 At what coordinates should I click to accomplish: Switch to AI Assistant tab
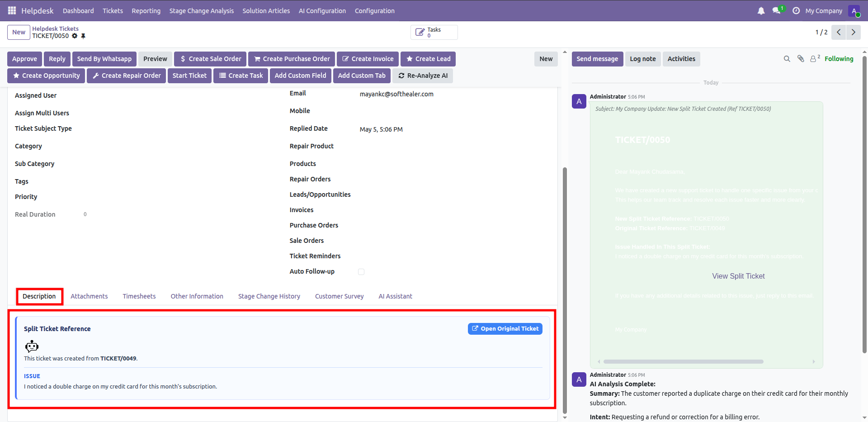pyautogui.click(x=395, y=296)
